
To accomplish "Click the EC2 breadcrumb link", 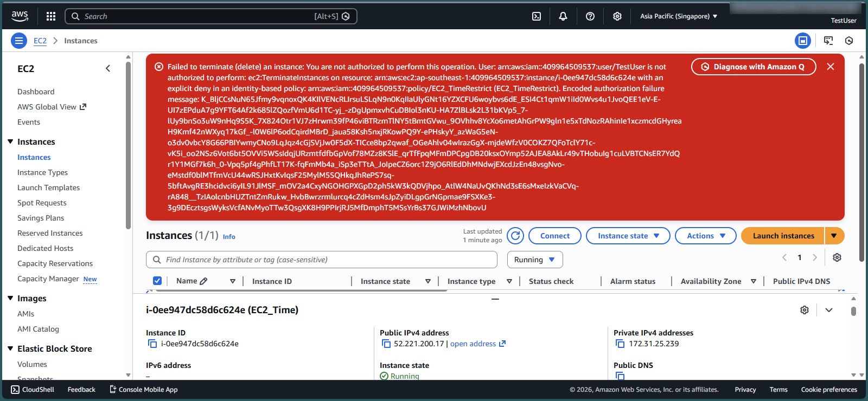I will click(40, 41).
